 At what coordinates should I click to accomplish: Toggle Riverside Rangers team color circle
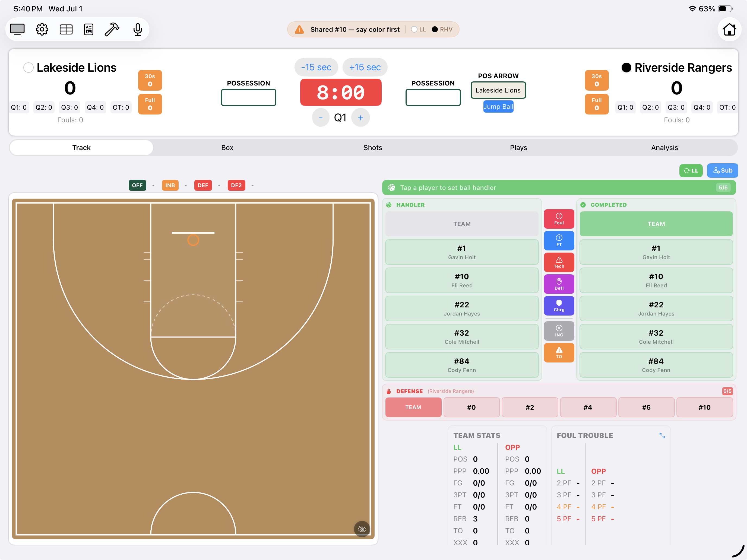coord(626,68)
